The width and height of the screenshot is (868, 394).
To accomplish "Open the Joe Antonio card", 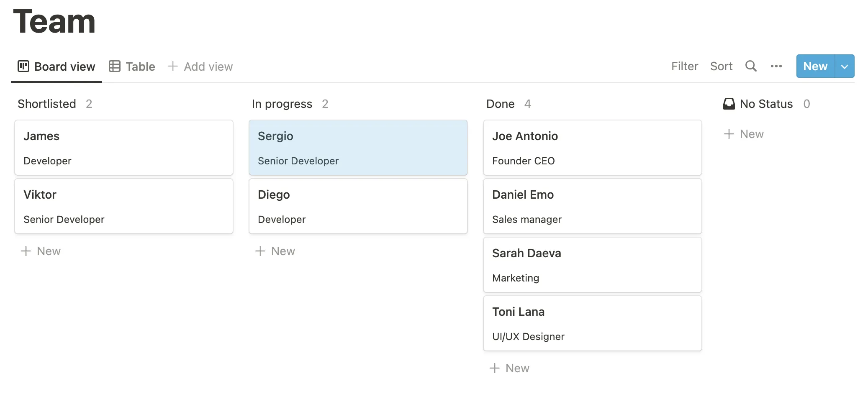I will (593, 148).
